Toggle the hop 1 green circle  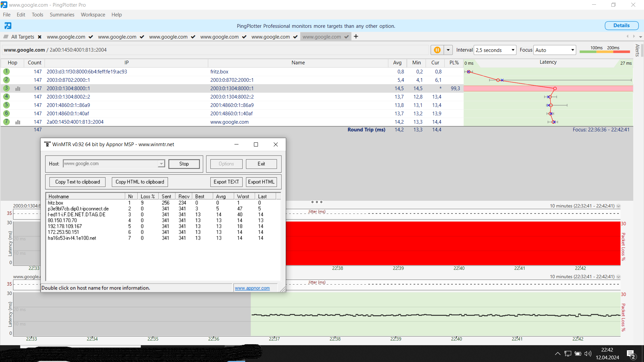tap(6, 71)
